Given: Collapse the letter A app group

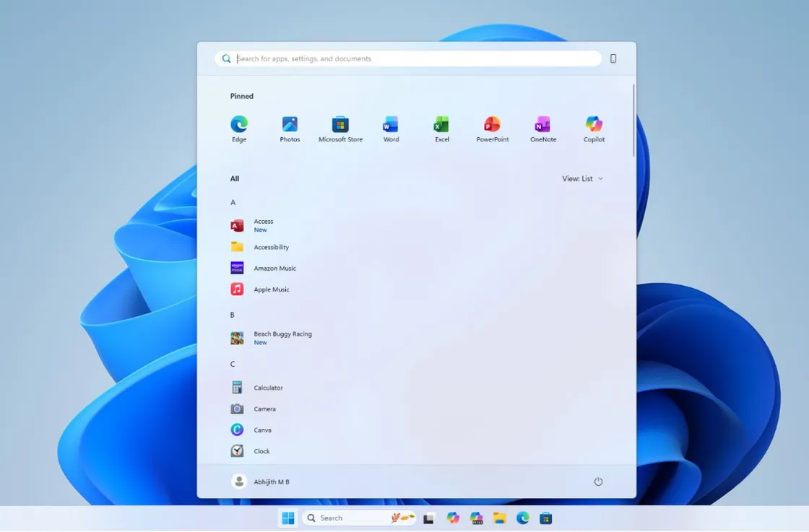Looking at the screenshot, I should (233, 202).
